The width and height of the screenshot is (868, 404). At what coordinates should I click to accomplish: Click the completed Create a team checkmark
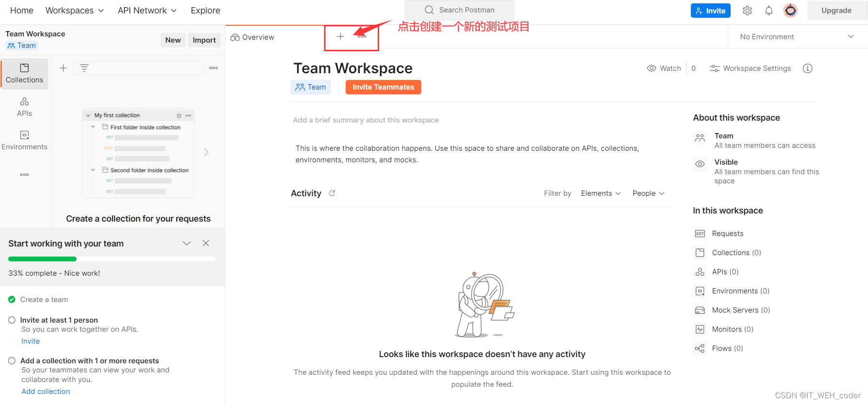12,299
